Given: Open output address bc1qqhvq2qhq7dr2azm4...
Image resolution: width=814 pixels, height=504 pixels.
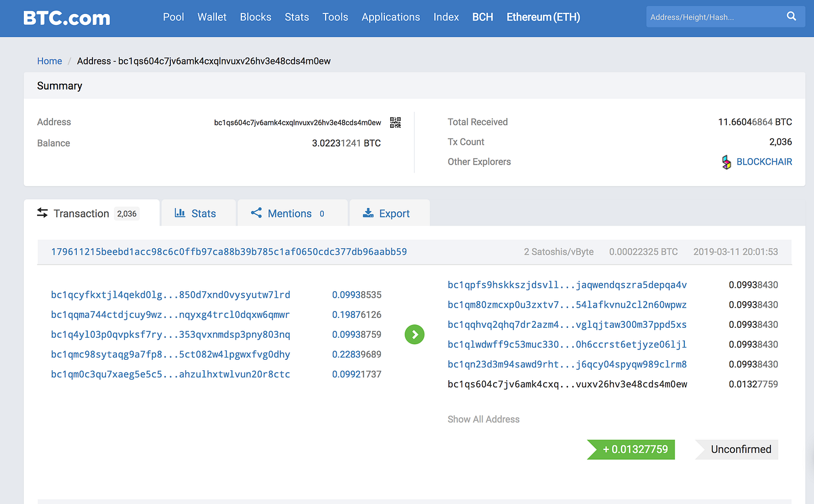Looking at the screenshot, I should [567, 324].
